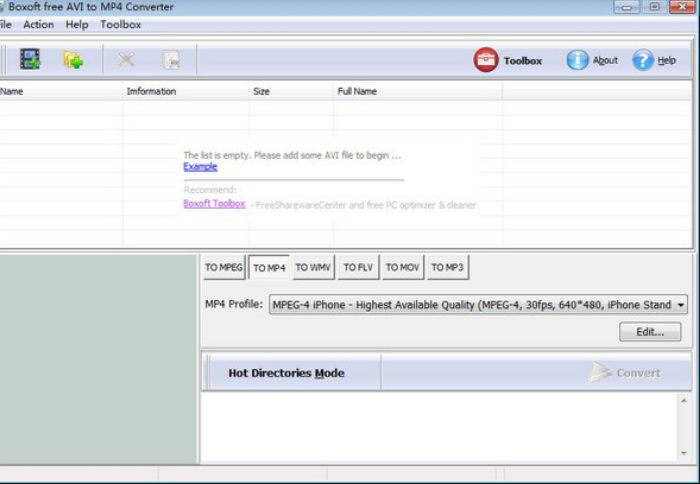Sort by the Full Name column header

418,91
